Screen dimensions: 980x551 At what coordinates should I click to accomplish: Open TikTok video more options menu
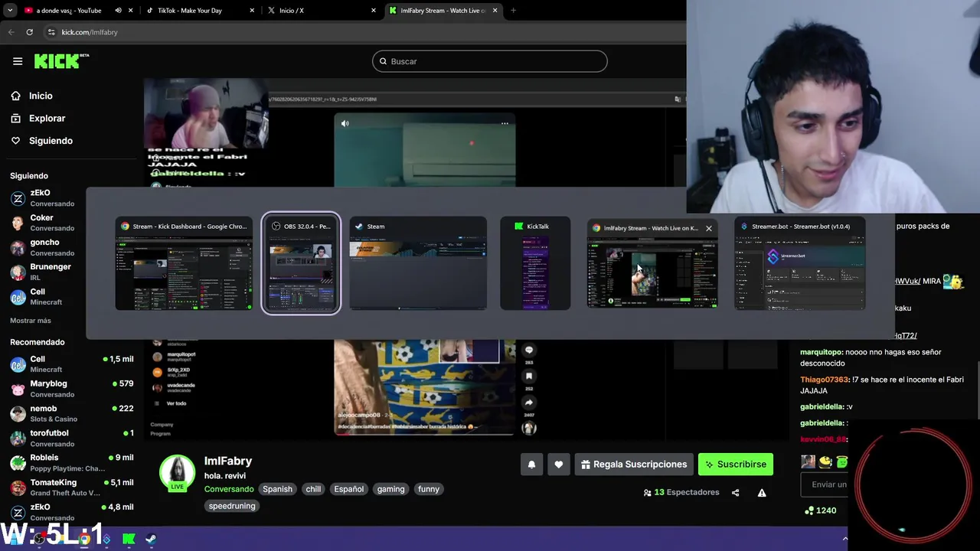[x=505, y=123]
